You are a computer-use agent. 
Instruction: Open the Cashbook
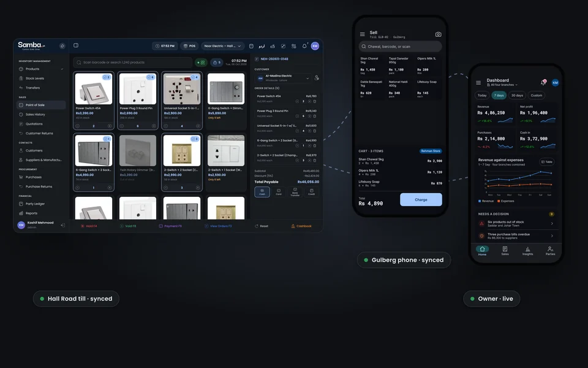pyautogui.click(x=301, y=226)
